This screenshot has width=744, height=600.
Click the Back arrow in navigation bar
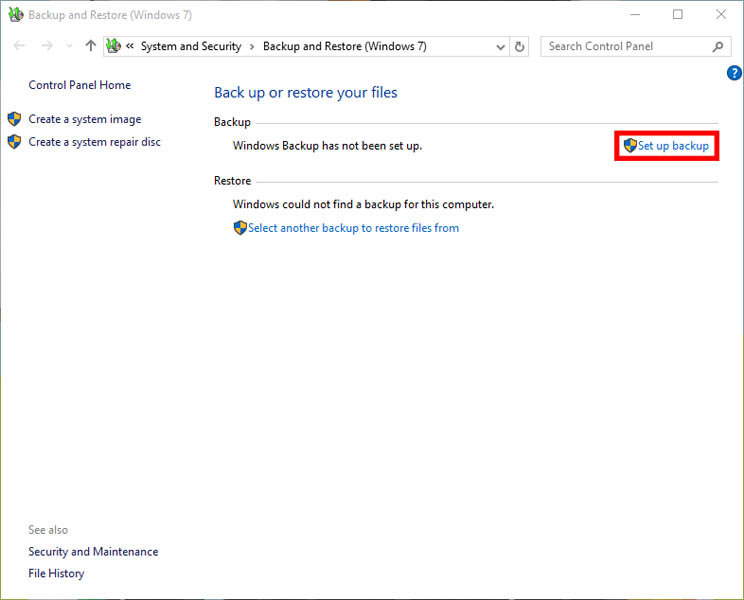tap(20, 46)
